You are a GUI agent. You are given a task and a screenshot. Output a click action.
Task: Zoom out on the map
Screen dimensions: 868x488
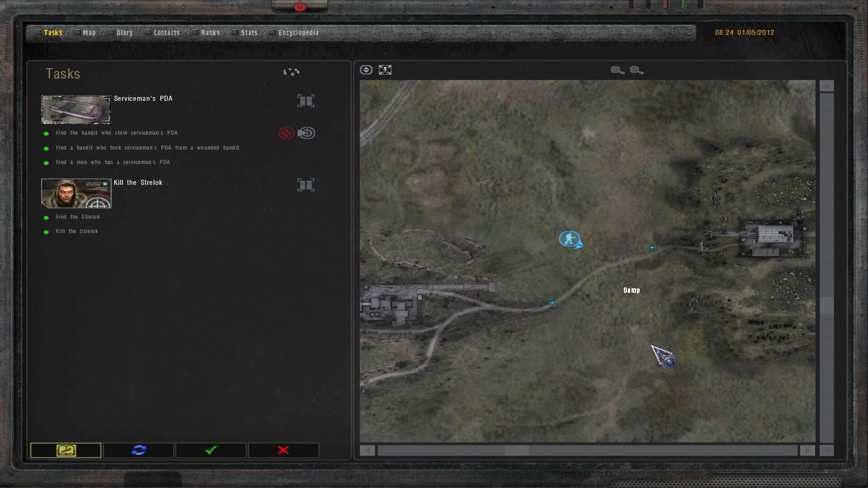[x=637, y=70]
